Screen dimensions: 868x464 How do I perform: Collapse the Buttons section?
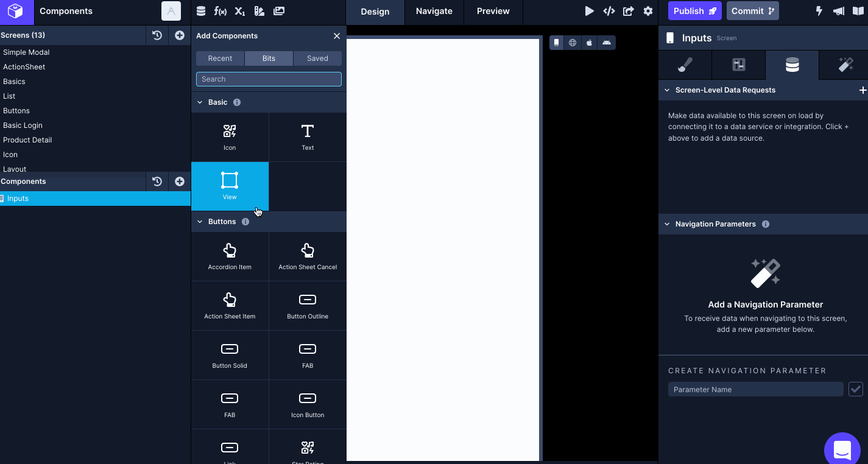200,222
